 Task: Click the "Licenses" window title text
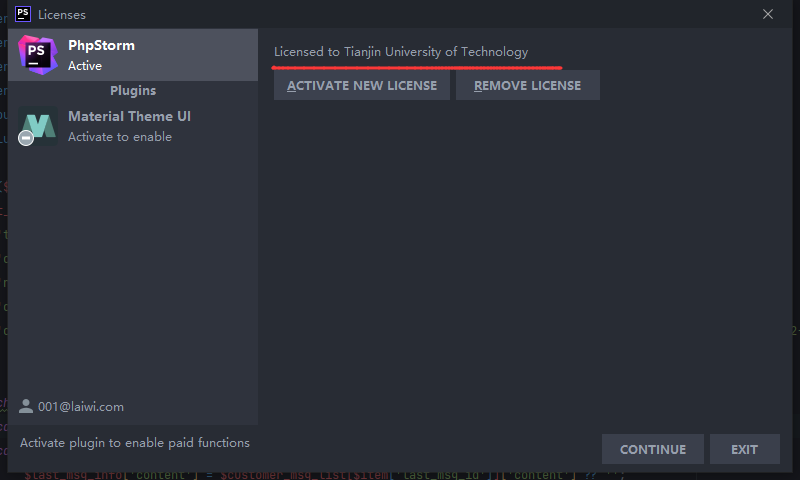tap(62, 14)
